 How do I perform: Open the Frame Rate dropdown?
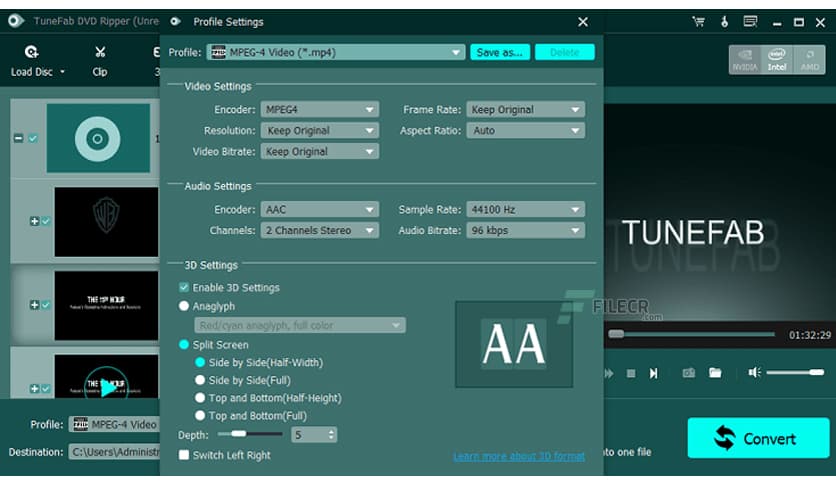[525, 109]
